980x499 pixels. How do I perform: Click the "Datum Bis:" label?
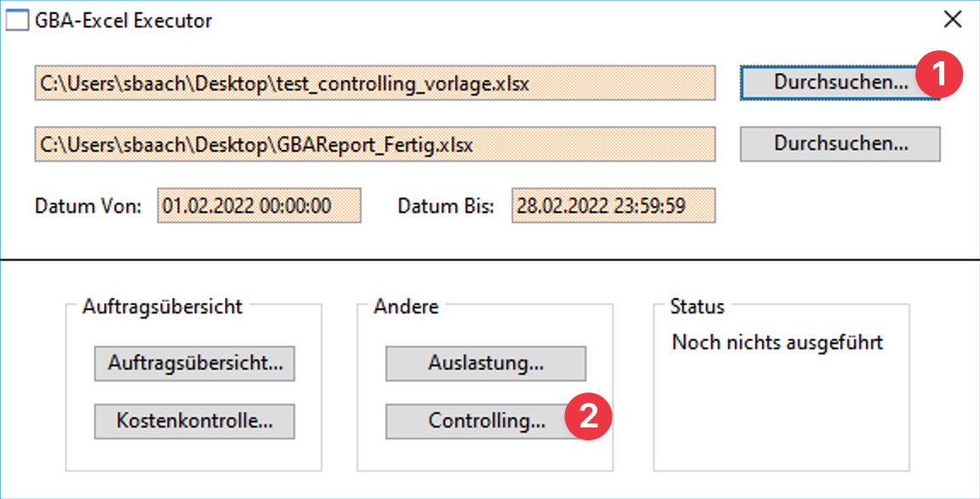click(x=446, y=206)
